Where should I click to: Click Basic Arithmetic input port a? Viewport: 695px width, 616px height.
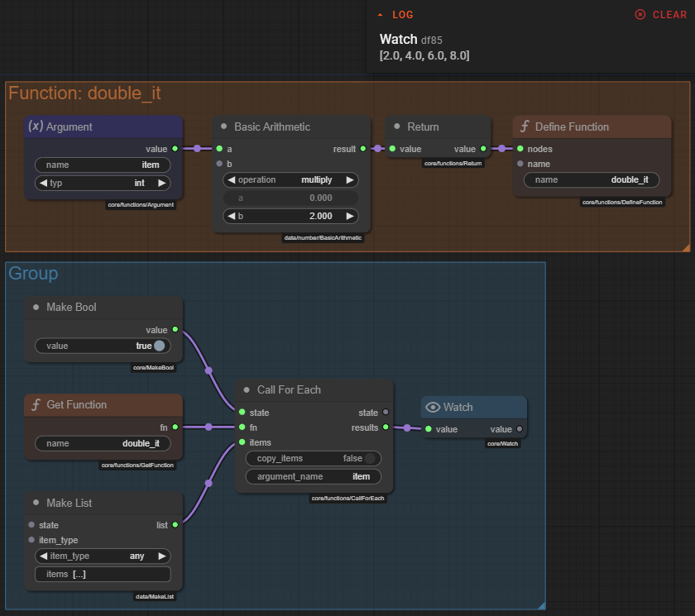click(x=219, y=148)
